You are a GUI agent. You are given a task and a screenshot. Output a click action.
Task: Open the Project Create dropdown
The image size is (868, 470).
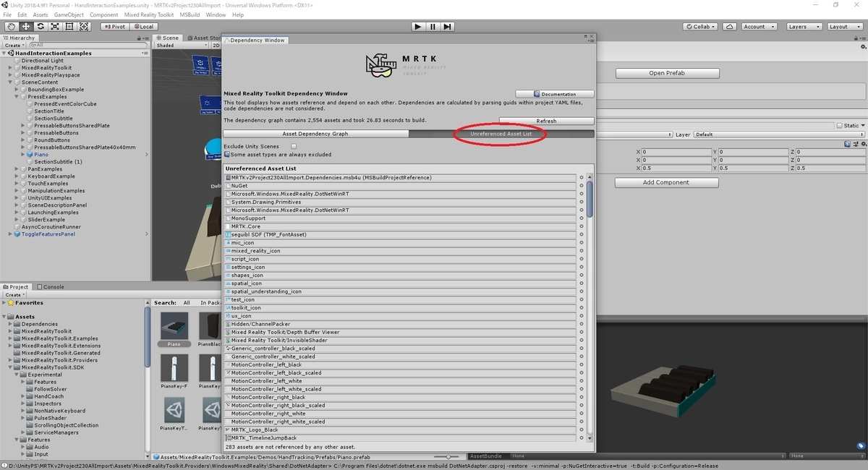pyautogui.click(x=14, y=295)
